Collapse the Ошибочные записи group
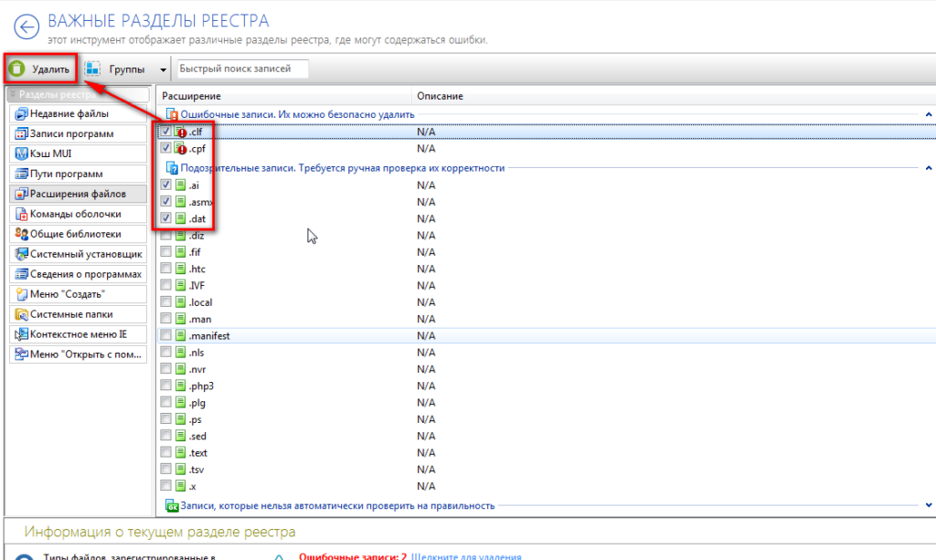This screenshot has width=936, height=560. [929, 115]
